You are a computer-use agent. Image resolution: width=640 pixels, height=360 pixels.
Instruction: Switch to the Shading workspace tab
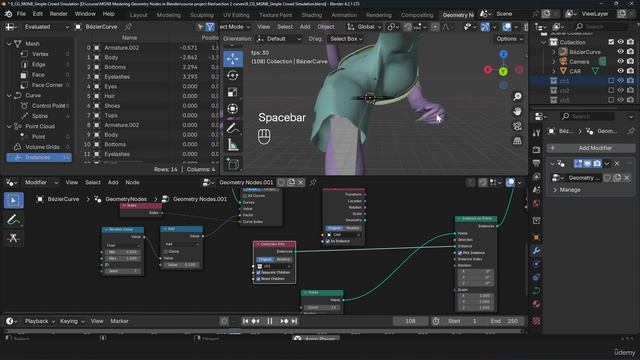click(x=311, y=15)
